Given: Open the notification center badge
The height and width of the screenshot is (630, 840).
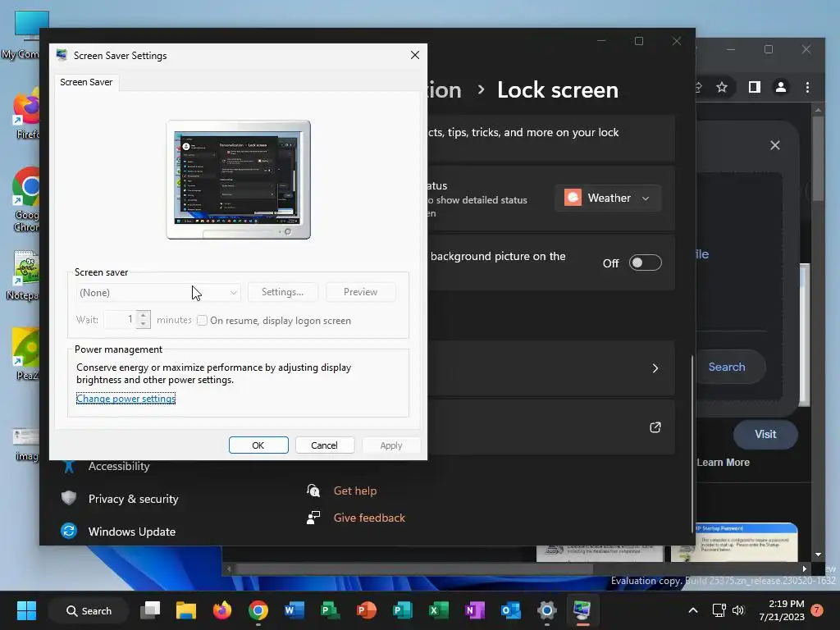Looking at the screenshot, I should tap(817, 610).
